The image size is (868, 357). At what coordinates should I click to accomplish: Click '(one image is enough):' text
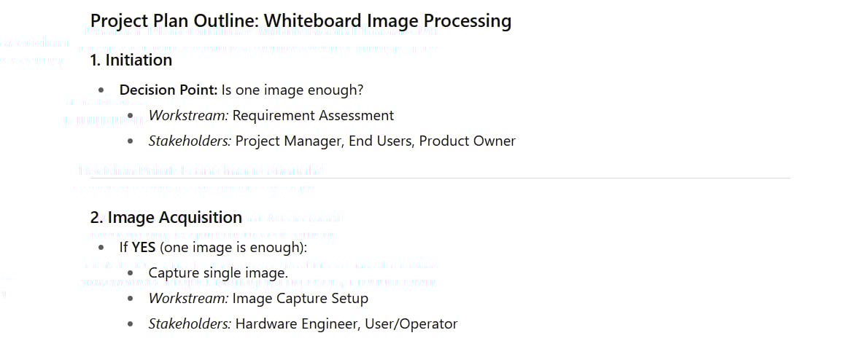pyautogui.click(x=233, y=247)
